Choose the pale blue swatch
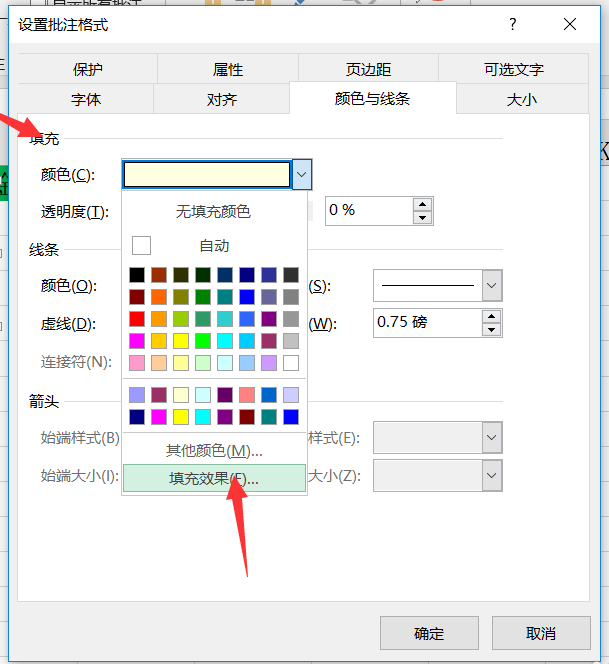The height and width of the screenshot is (664, 609). click(x=247, y=363)
